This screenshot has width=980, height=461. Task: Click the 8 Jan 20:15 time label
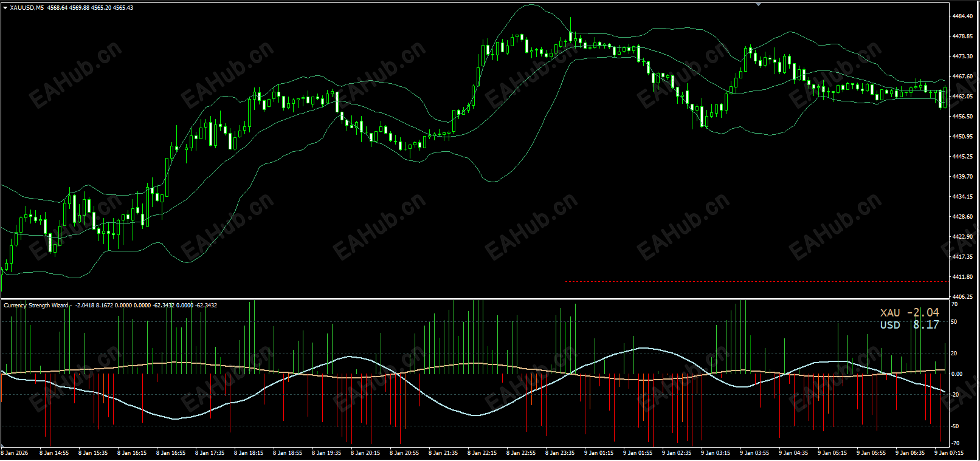point(365,453)
